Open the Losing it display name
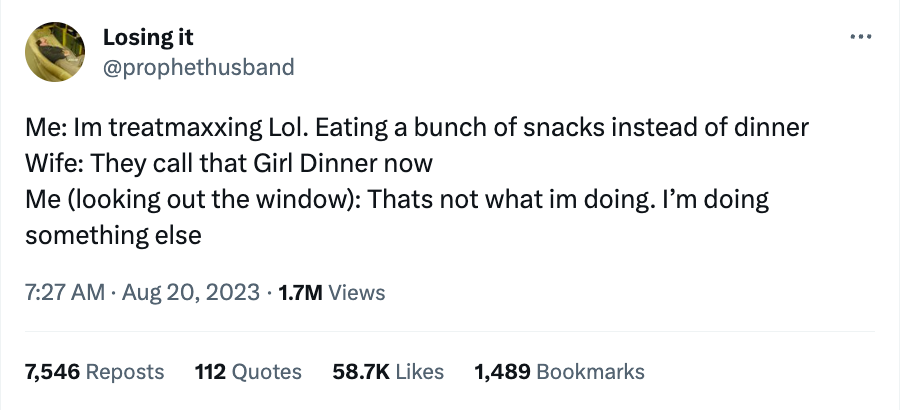Viewport: 900px width, 410px height. coord(148,38)
